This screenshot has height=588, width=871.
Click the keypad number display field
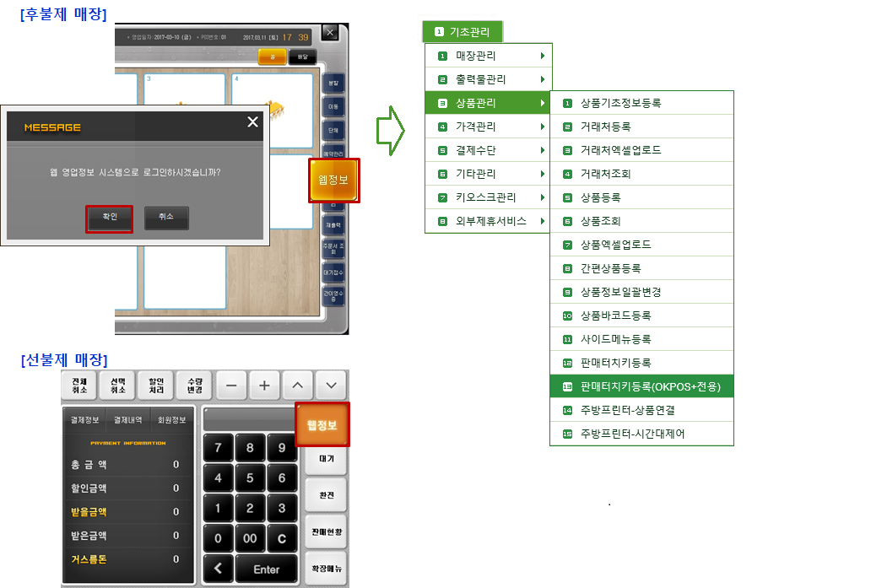(x=248, y=418)
